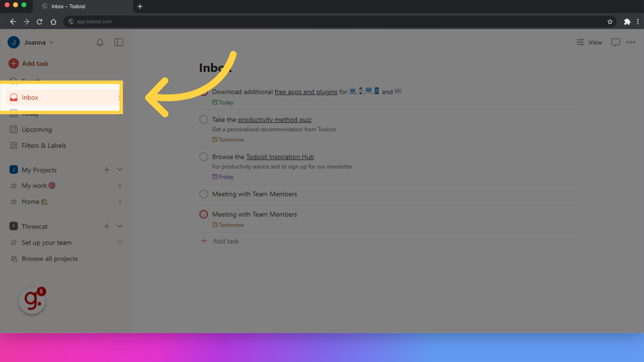Viewport: 644px width, 362px height.
Task: Add a project under My Projects
Action: [x=107, y=170]
